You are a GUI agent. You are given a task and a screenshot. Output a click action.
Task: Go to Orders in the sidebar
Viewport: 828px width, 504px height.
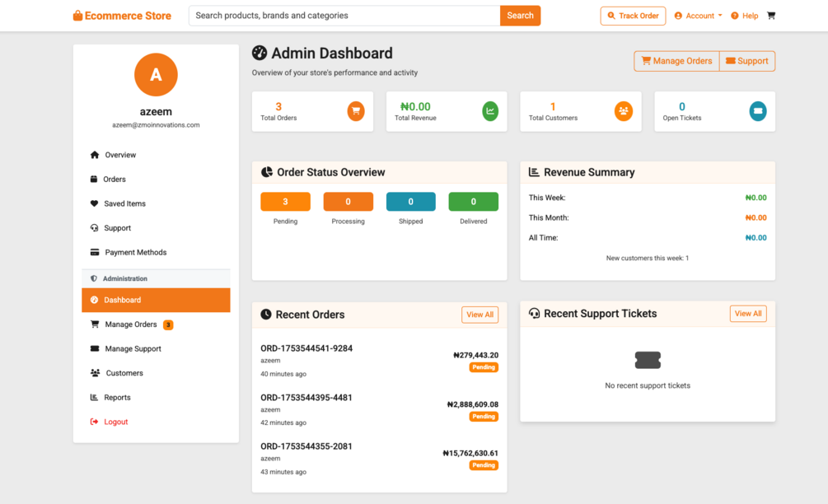pyautogui.click(x=156, y=179)
